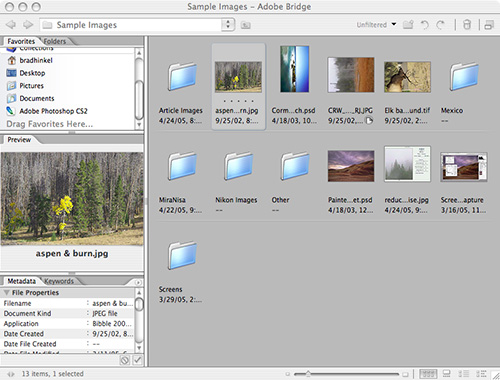Open the Metadata panel flyout menu button
500x380 pixels.
[x=138, y=282]
